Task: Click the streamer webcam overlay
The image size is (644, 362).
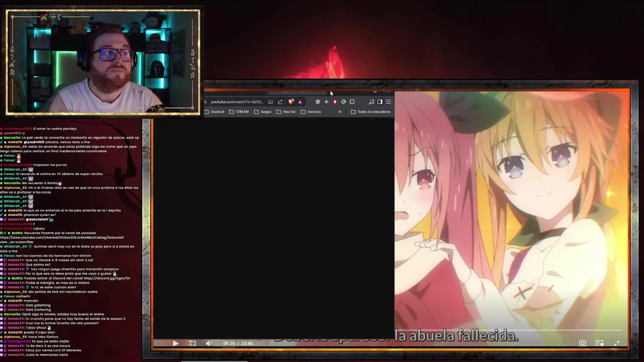Action: pos(103,62)
